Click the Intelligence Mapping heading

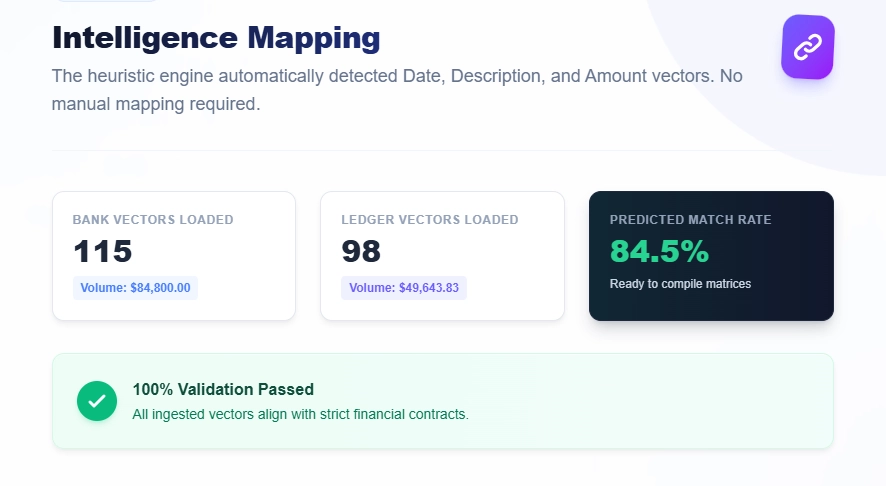click(x=216, y=38)
